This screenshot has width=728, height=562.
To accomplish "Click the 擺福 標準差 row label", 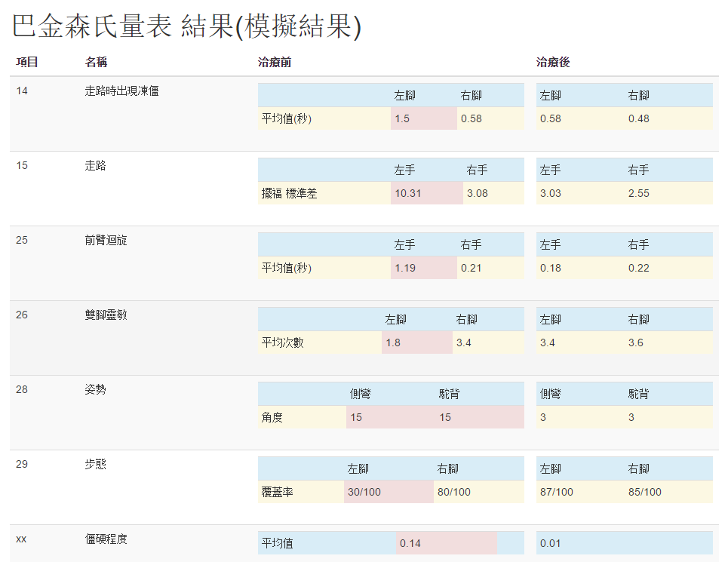I will [x=290, y=193].
